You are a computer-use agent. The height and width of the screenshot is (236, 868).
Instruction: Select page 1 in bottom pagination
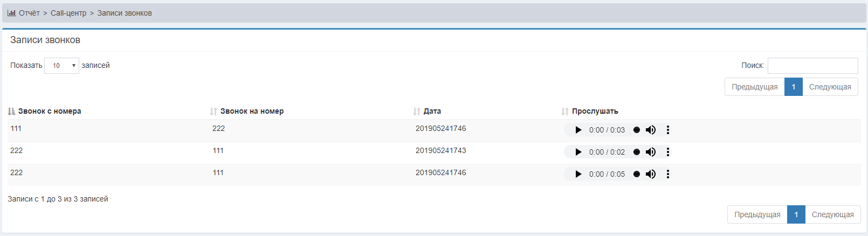pyautogui.click(x=796, y=214)
